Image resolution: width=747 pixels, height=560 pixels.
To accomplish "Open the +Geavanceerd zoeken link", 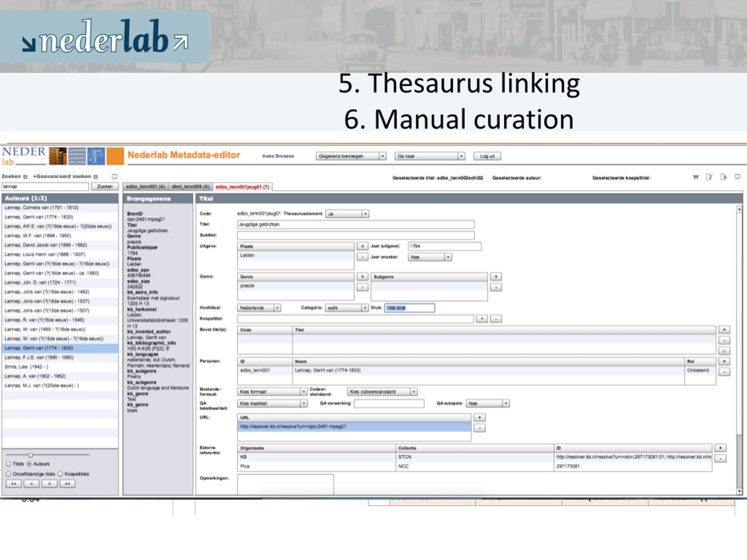I will point(62,176).
